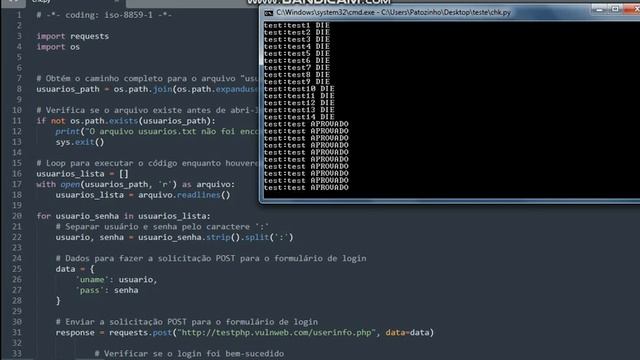The width and height of the screenshot is (640, 360).
Task: Click the 'uname': usuario line
Action: [x=116, y=280]
